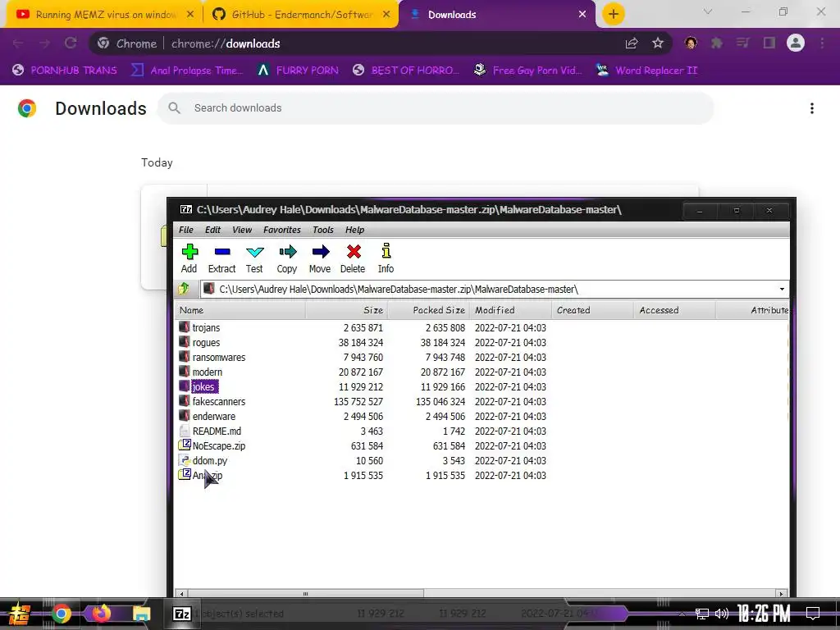Open the File menu in 7-Zip
Viewport: 840px width, 630px height.
tap(186, 230)
